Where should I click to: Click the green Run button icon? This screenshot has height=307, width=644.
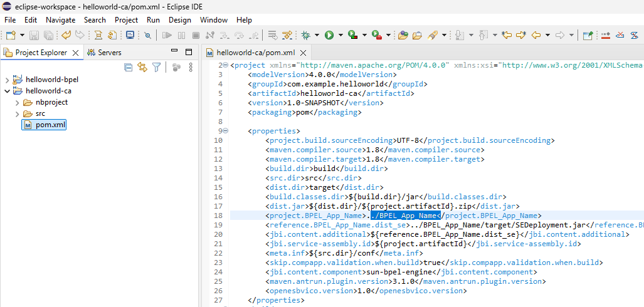click(329, 35)
